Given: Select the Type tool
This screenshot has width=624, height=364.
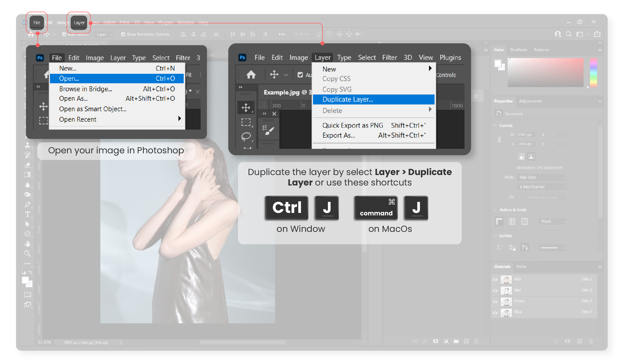Looking at the screenshot, I should (x=28, y=214).
